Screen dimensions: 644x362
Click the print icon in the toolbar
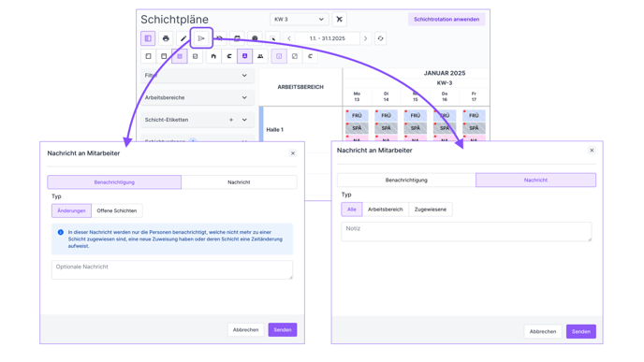point(166,38)
